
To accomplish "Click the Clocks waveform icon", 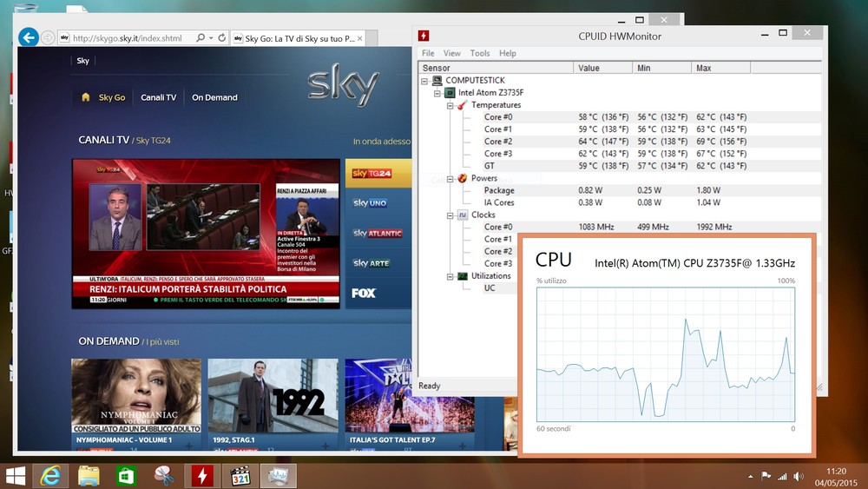I will [x=463, y=215].
